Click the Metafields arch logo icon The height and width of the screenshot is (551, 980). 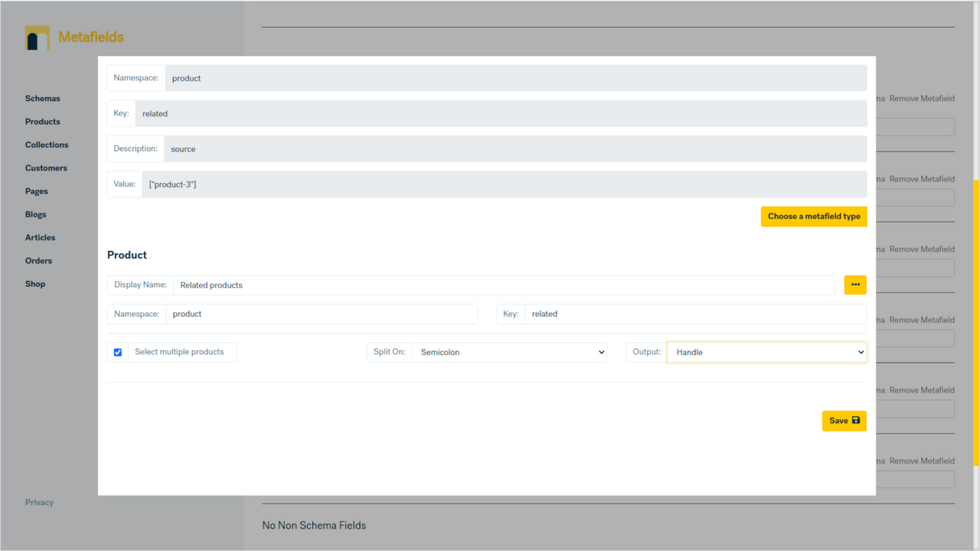tap(36, 37)
